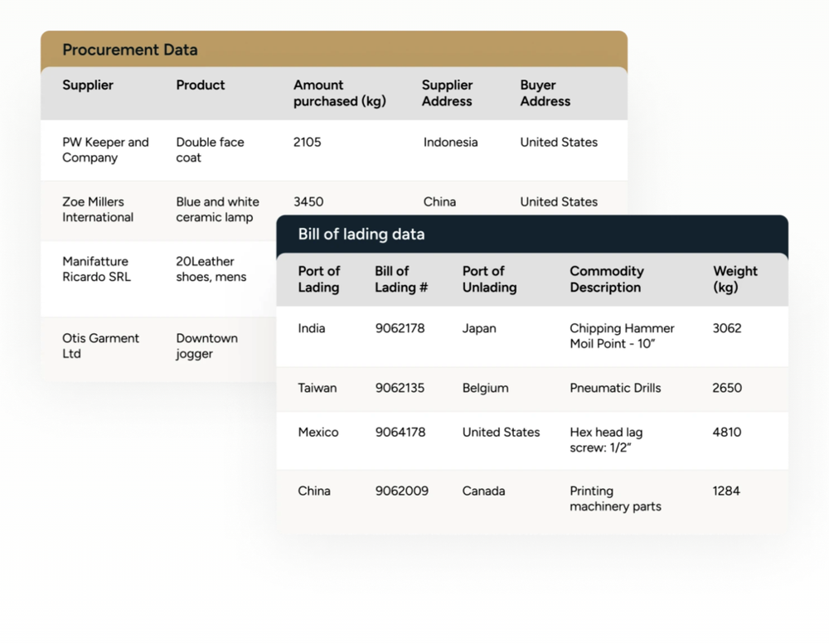The height and width of the screenshot is (644, 829).
Task: Click the 3450 amount value
Action: 308,202
